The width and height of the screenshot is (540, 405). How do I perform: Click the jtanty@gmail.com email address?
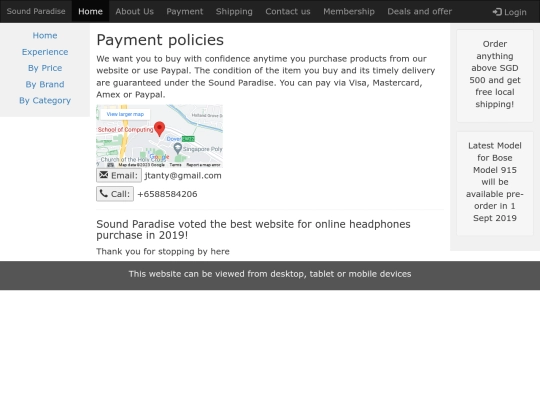(x=183, y=176)
